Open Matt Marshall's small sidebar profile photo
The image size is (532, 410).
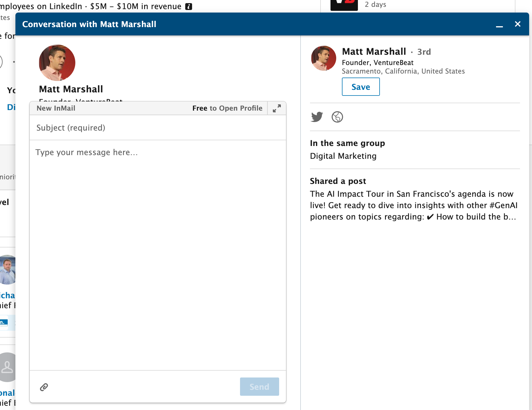point(324,58)
